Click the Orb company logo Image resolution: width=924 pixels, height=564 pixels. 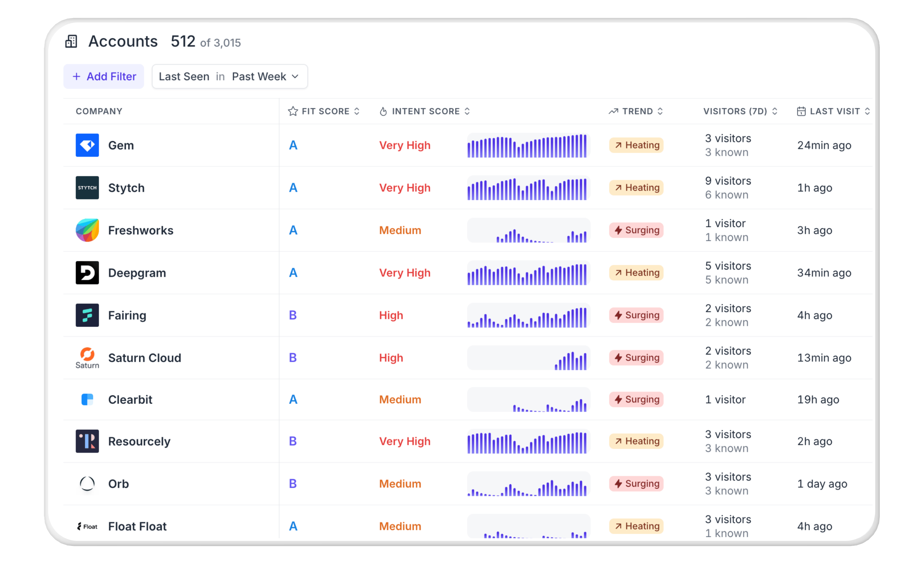click(x=87, y=484)
